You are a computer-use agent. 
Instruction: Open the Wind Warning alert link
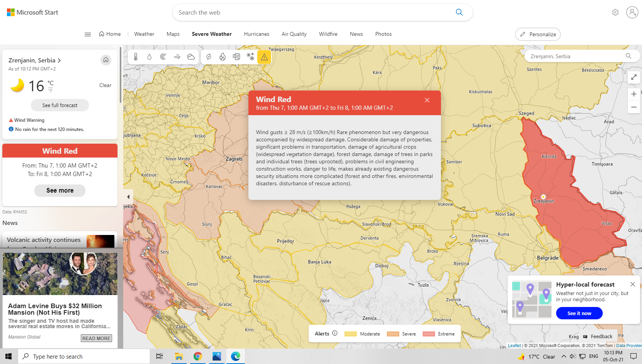click(27, 120)
